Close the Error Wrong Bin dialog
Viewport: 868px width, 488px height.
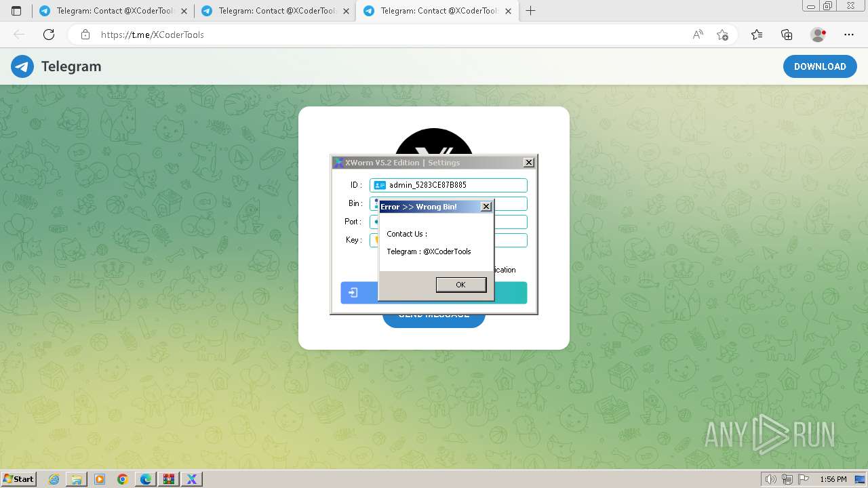486,207
